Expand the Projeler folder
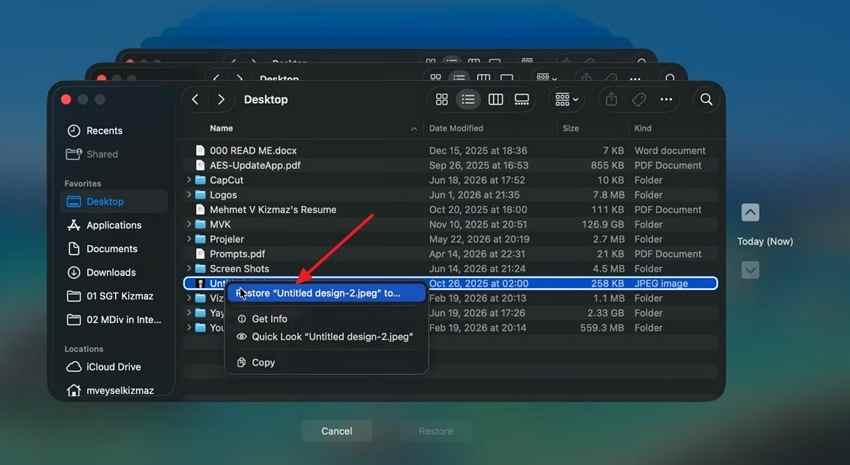This screenshot has height=465, width=850. coord(189,239)
